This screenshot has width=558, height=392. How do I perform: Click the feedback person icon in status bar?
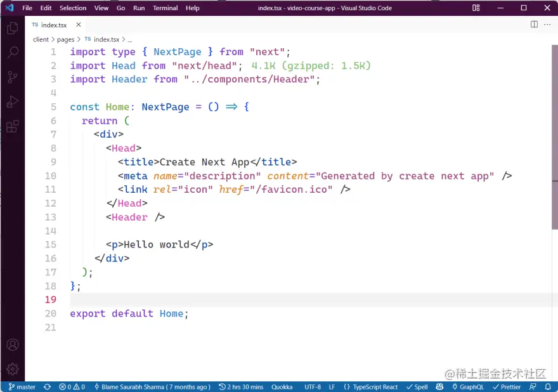point(533,387)
